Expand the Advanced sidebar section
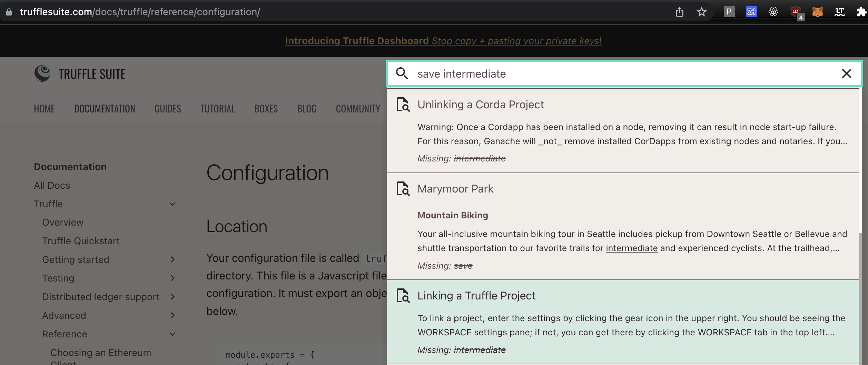 click(174, 315)
